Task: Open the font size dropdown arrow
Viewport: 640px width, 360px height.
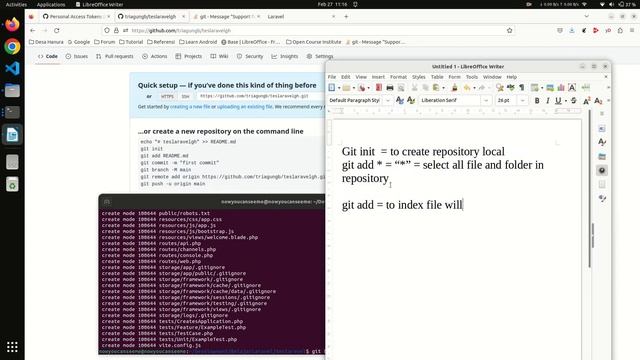Action: [x=522, y=100]
